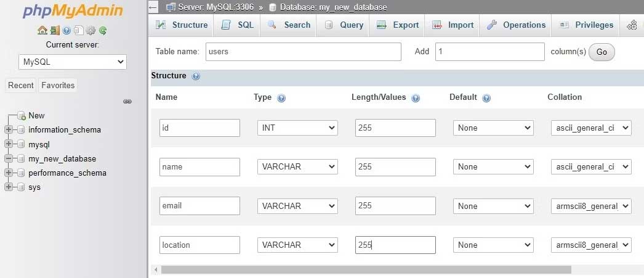The width and height of the screenshot is (644, 278).
Task: Open Collation dropdown for email column
Action: point(591,206)
